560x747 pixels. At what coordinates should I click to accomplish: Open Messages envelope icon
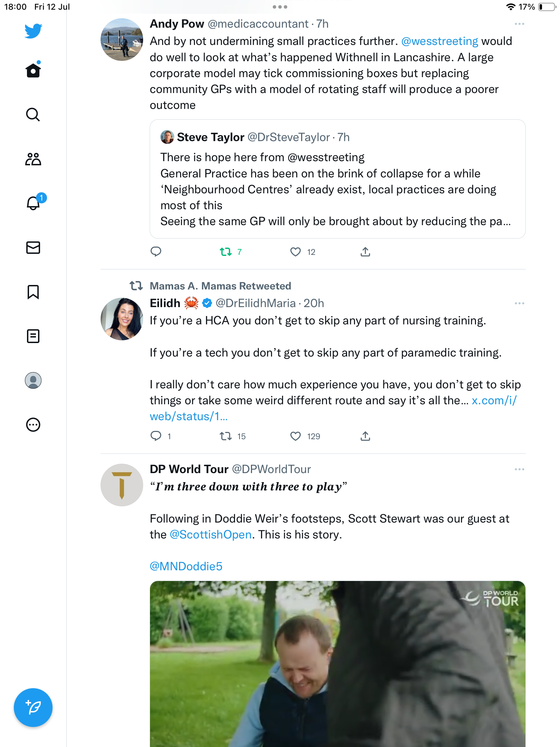click(x=33, y=248)
